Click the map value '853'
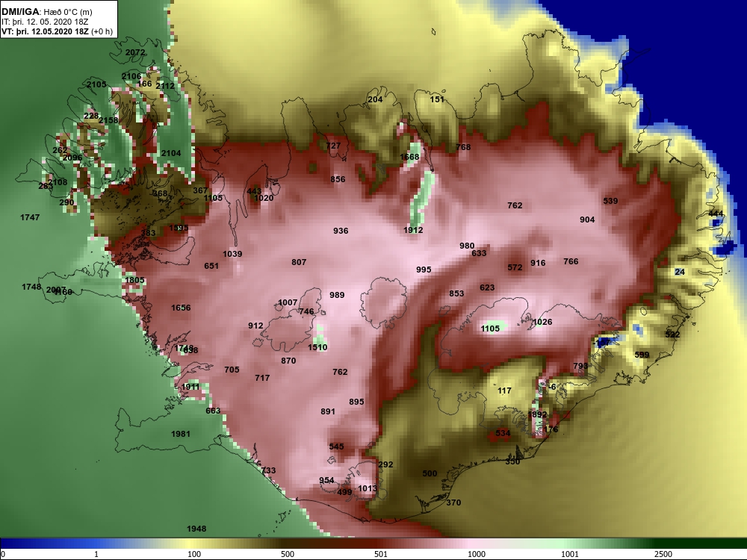This screenshot has height=560, width=747. 456,293
